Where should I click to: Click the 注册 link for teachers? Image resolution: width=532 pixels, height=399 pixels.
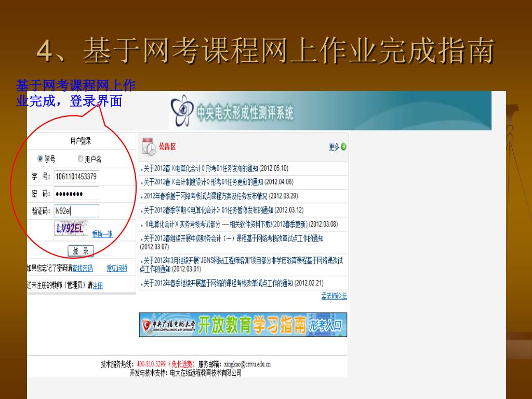(x=98, y=286)
